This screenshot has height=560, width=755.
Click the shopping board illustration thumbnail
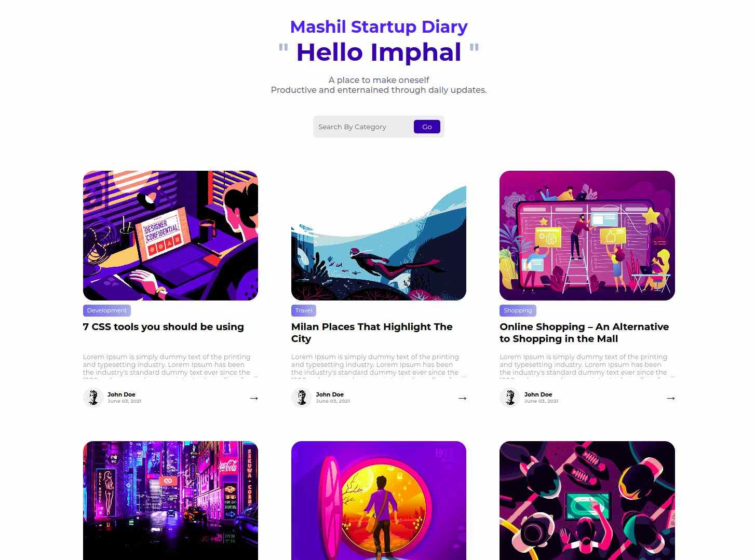tap(587, 236)
